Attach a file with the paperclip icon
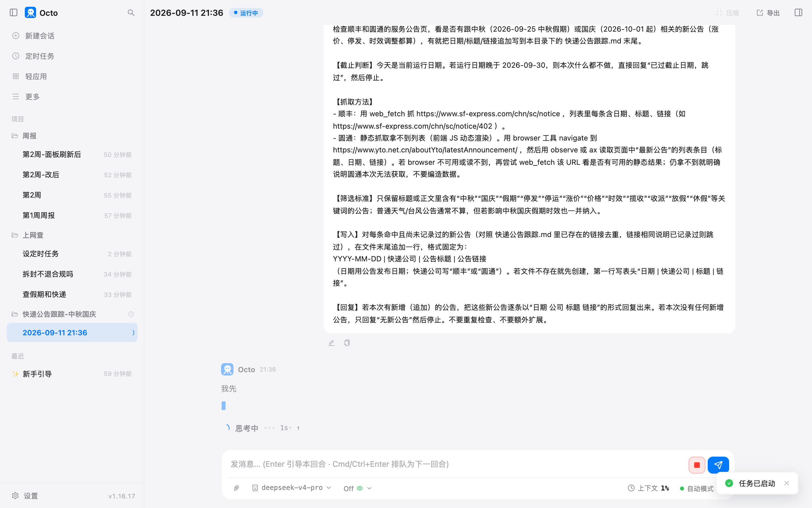 237,488
